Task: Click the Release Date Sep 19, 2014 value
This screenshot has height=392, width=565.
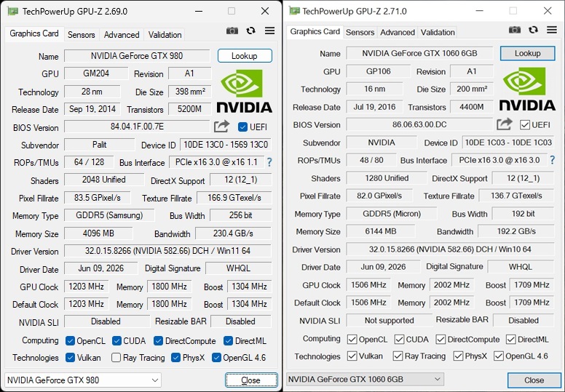Action: pos(92,109)
